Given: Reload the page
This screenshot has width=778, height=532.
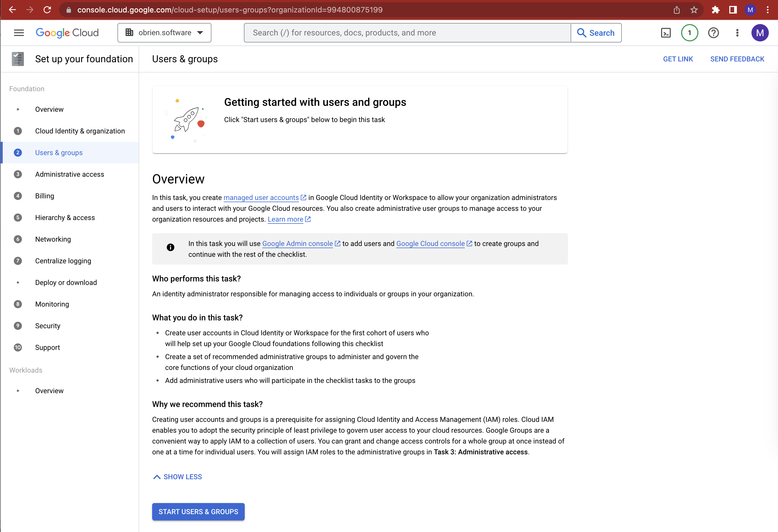Looking at the screenshot, I should (47, 10).
